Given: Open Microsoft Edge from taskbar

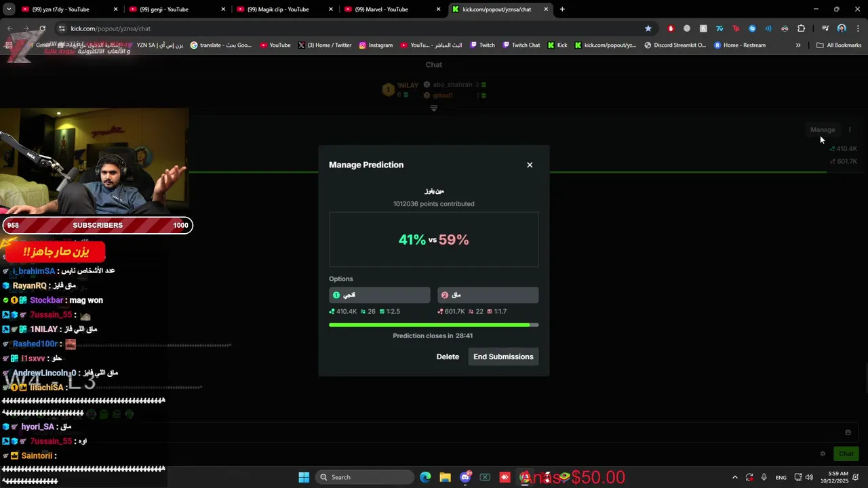Looking at the screenshot, I should coord(425,477).
